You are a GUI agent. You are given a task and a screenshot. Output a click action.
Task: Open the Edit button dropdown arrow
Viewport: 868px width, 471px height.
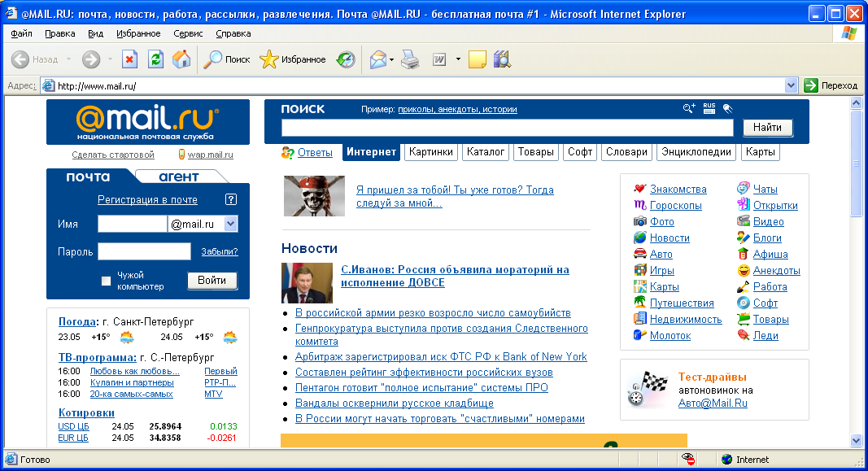click(458, 59)
